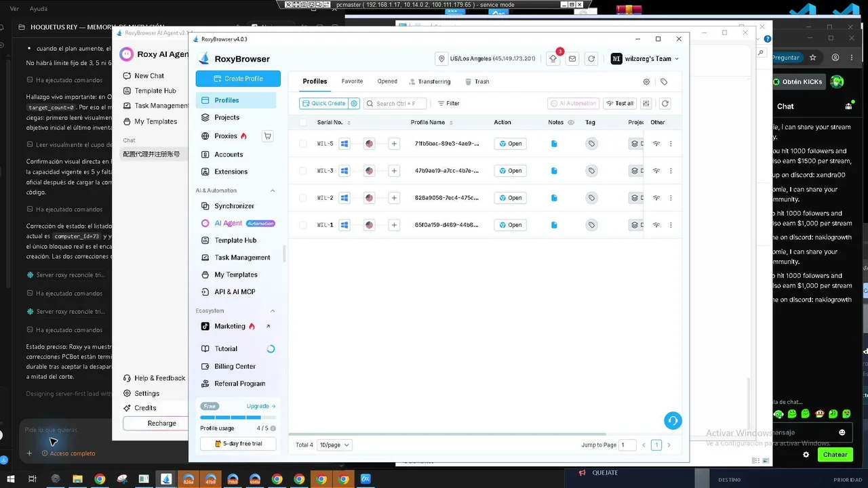Open the mail messages icon in header
This screenshot has width=868, height=488.
[x=572, y=59]
